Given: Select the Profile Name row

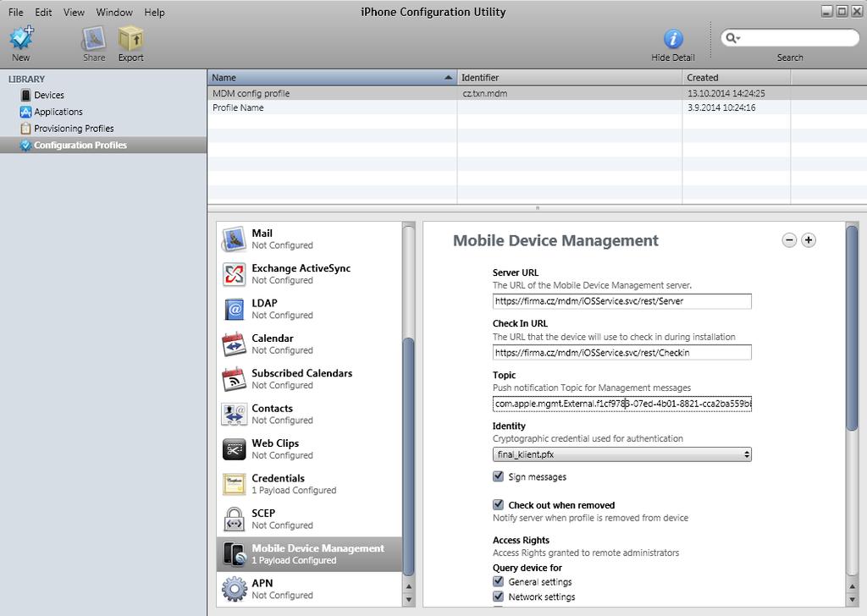Looking at the screenshot, I should click(x=537, y=107).
